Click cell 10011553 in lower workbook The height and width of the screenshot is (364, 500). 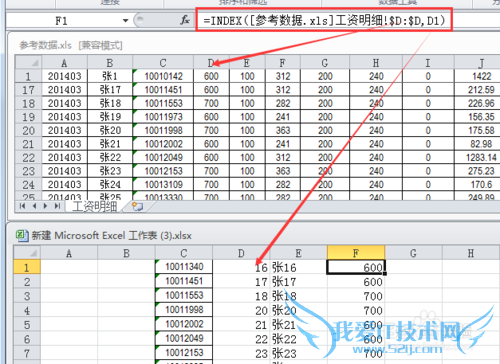(184, 295)
